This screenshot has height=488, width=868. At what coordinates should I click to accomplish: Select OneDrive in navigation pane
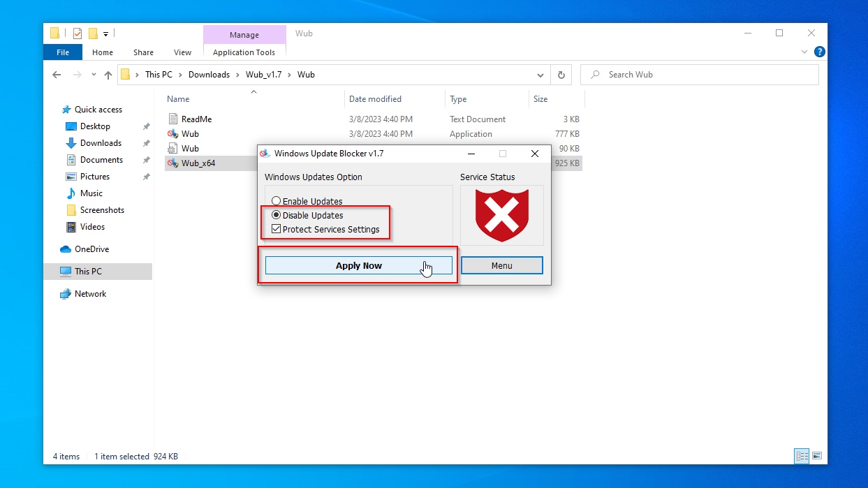tap(91, 249)
